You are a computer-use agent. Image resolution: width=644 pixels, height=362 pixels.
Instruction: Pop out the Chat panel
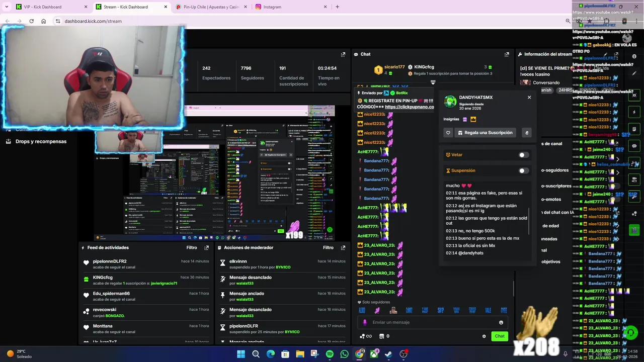pos(507,54)
